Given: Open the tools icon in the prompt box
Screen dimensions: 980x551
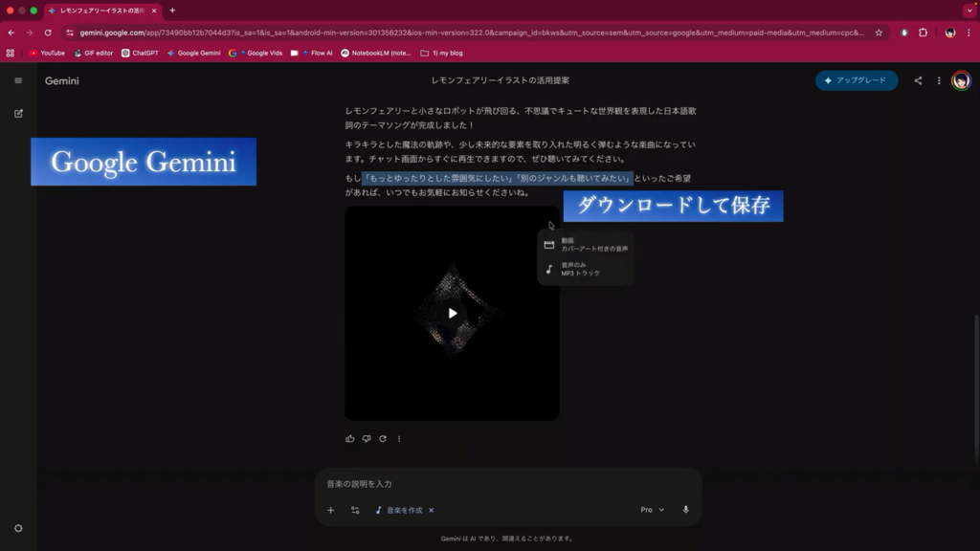Looking at the screenshot, I should click(x=355, y=510).
